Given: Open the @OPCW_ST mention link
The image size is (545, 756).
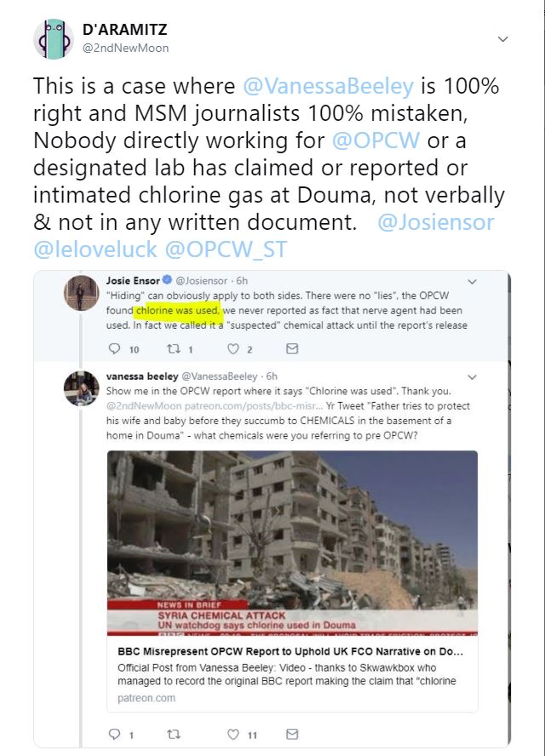Looking at the screenshot, I should click(x=227, y=249).
